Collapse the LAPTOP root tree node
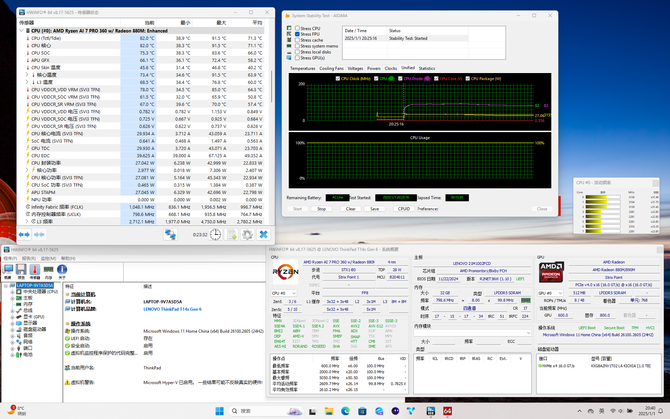 6,285
